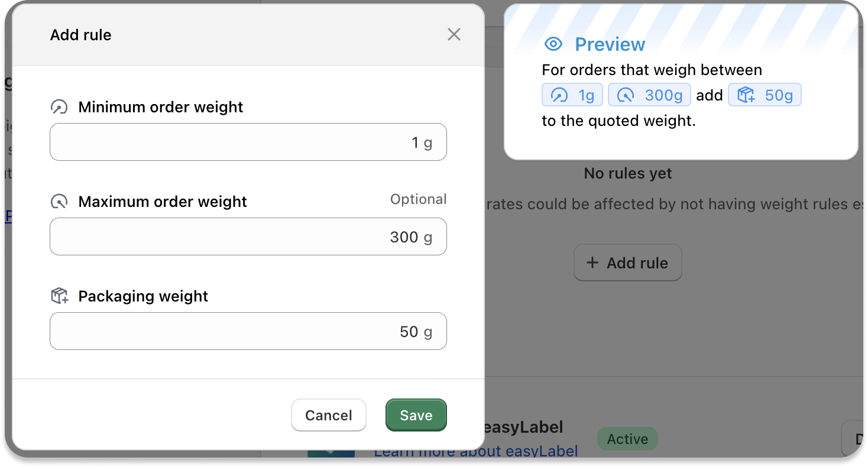Click the plus icon on Add rule
Image resolution: width=868 pixels, height=467 pixels.
click(592, 263)
